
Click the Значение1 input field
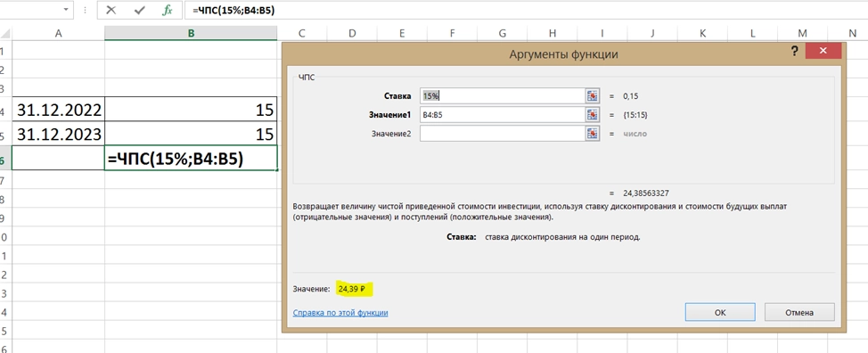[503, 114]
